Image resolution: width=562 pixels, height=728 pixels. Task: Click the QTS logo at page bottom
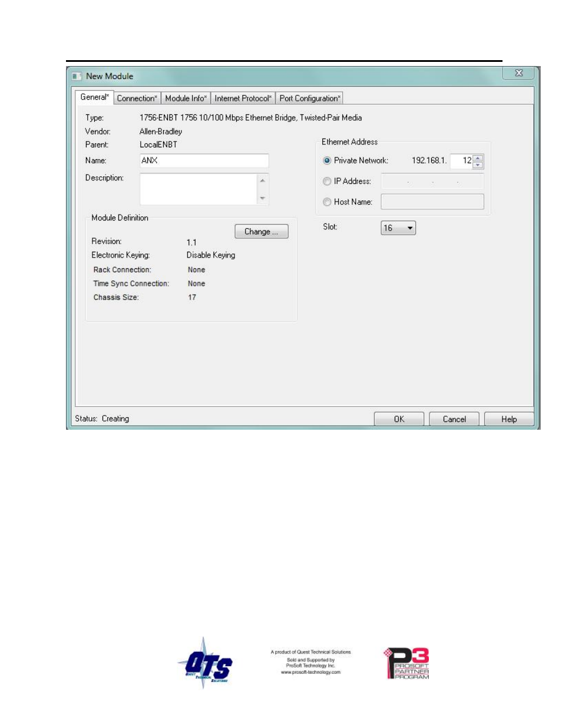206,663
